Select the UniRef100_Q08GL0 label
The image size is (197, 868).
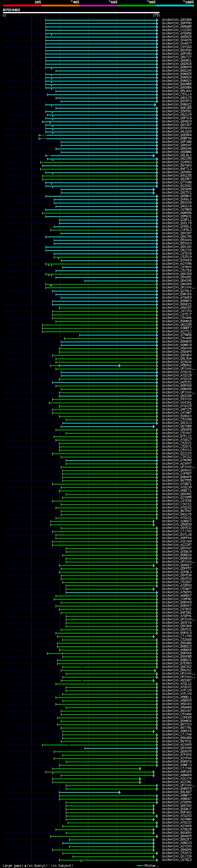pyautogui.click(x=177, y=200)
